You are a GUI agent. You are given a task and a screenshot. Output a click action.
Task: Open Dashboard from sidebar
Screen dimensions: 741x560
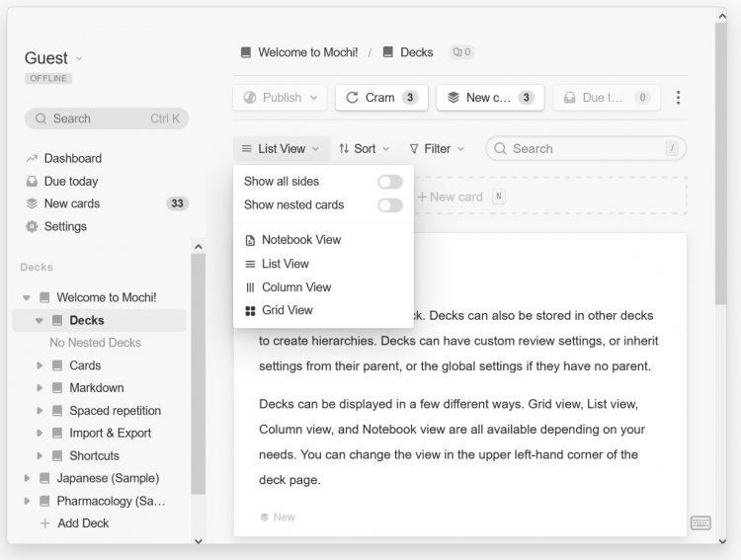coord(72,158)
